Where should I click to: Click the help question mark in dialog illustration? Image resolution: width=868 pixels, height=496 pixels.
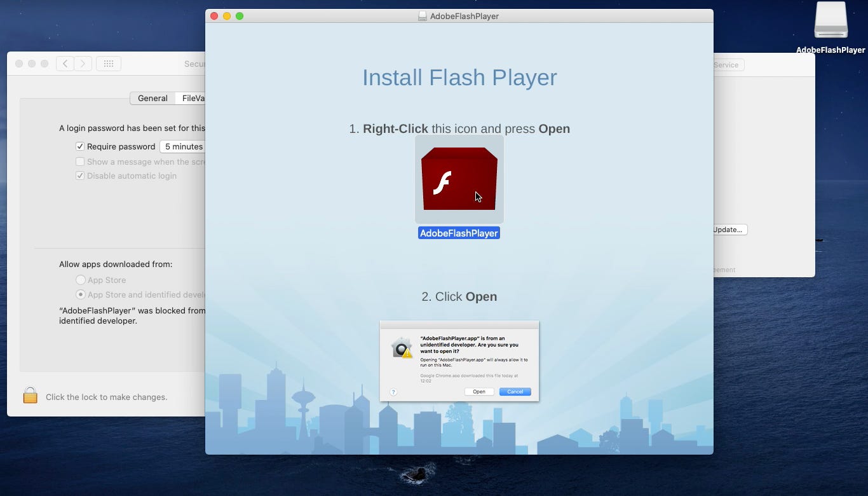(x=393, y=392)
